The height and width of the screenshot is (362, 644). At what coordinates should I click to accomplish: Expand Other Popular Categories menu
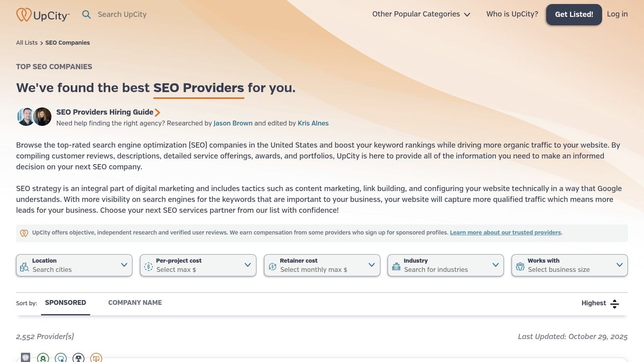[x=421, y=14]
